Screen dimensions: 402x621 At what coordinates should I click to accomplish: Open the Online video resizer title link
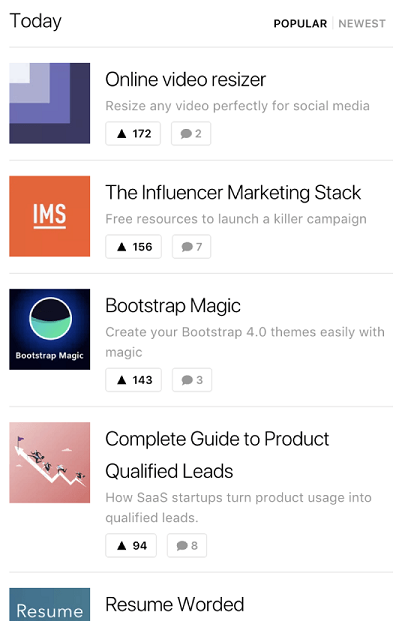coord(185,79)
